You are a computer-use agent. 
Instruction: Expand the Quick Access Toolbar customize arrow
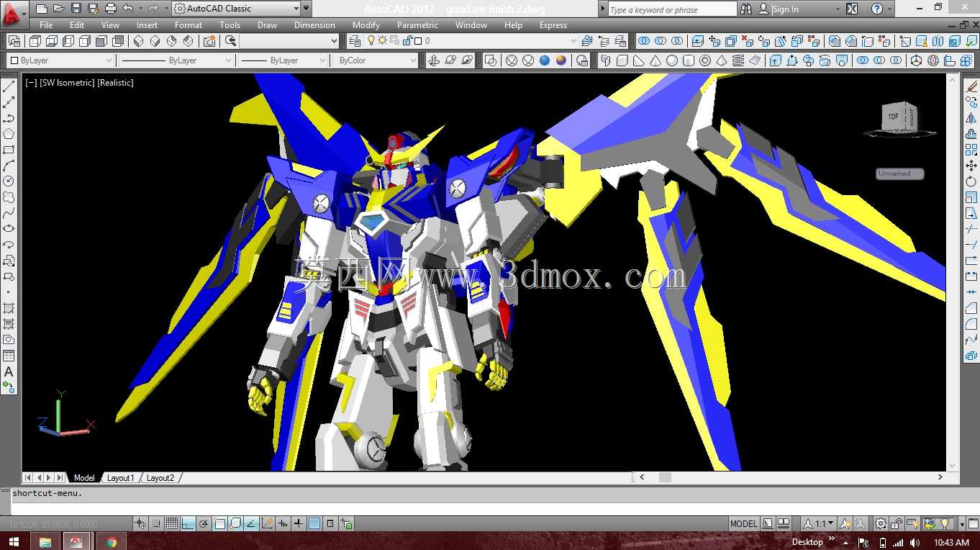point(307,9)
